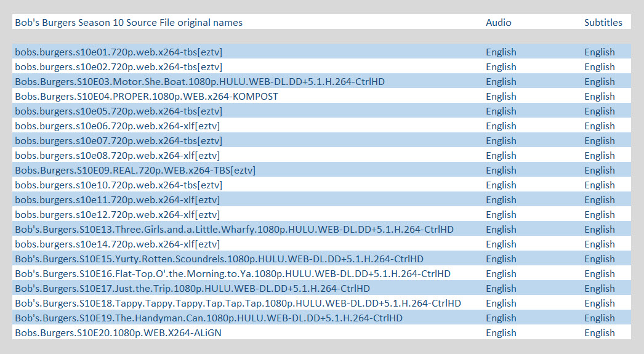Click the Subtitles English cell for S10E13 Wharfy
Viewport: 644px width, 354px height.
pos(599,230)
